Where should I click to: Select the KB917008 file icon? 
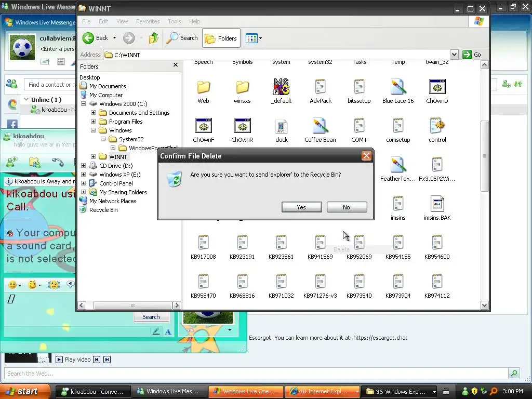(203, 243)
